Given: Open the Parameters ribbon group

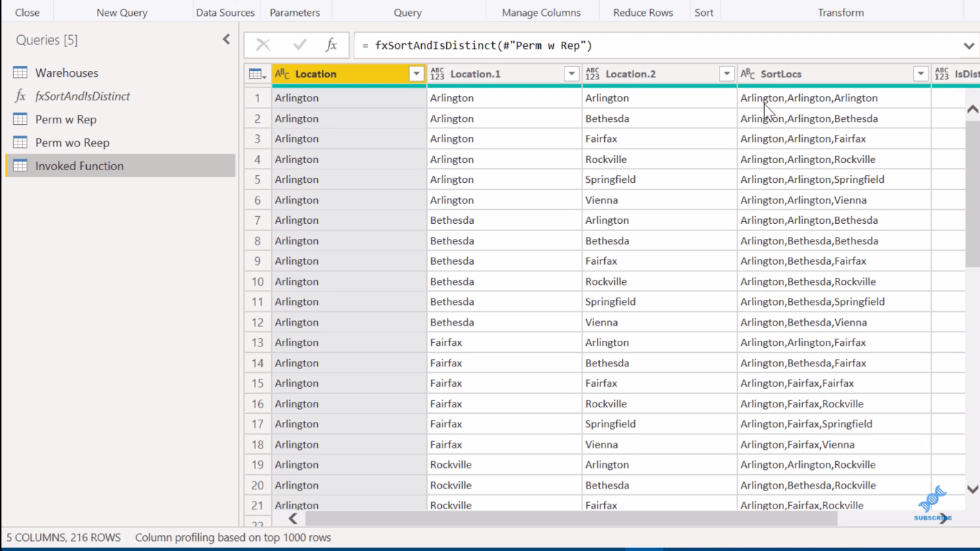Looking at the screenshot, I should 295,12.
